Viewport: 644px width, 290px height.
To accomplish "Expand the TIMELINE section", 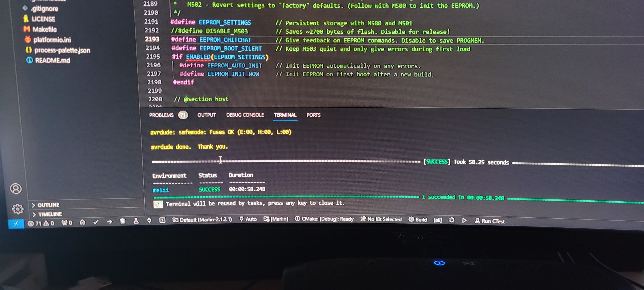I will [47, 214].
